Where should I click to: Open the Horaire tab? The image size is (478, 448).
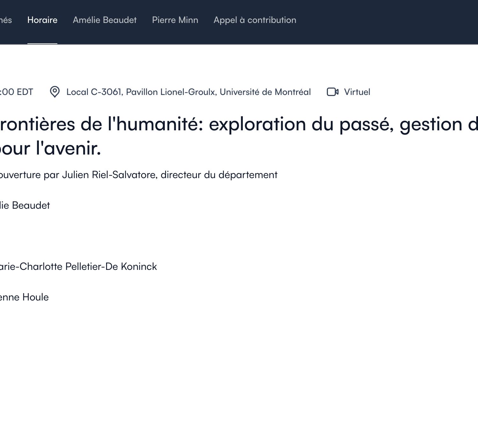pos(42,20)
